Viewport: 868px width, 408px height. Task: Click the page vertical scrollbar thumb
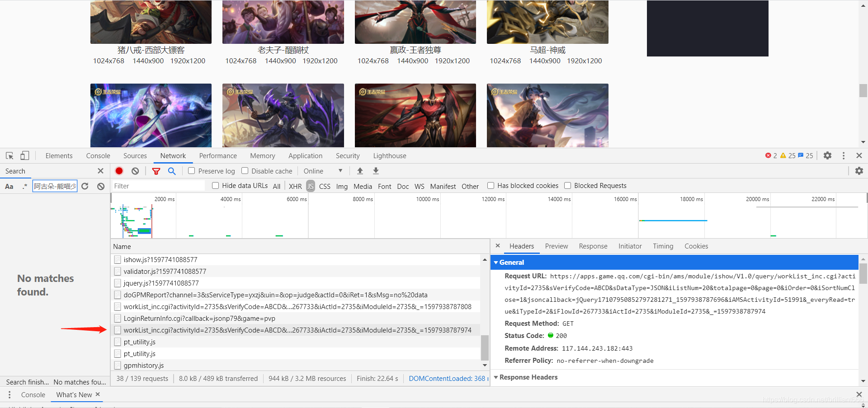click(x=863, y=90)
